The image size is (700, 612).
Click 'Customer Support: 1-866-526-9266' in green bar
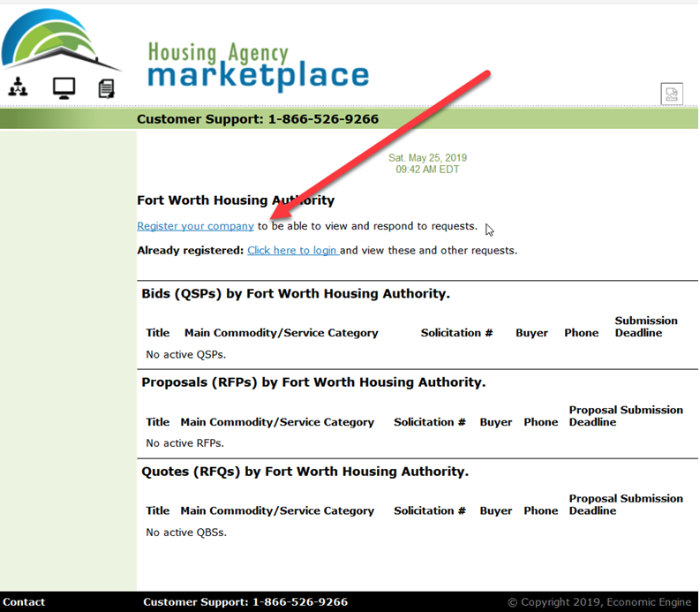tap(258, 119)
